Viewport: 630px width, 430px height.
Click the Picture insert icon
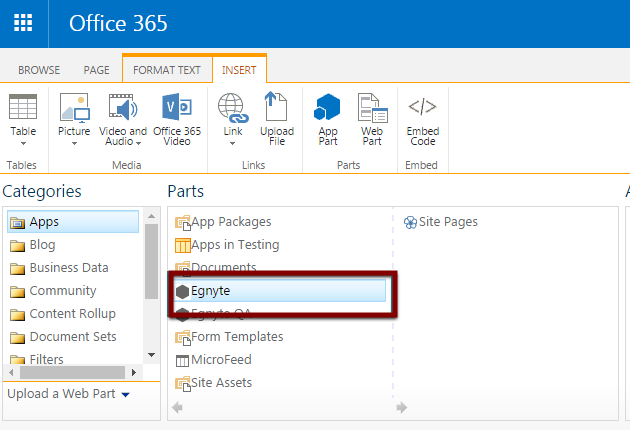74,107
